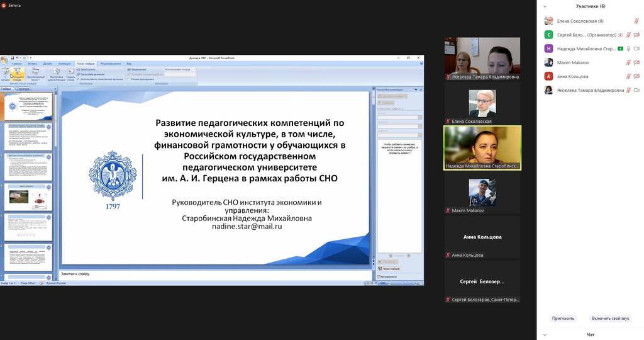Image resolution: width=644 pixels, height=340 pixels.
Task: Click Сергей Бело organizer recording indicator icon
Action: [x=620, y=35]
